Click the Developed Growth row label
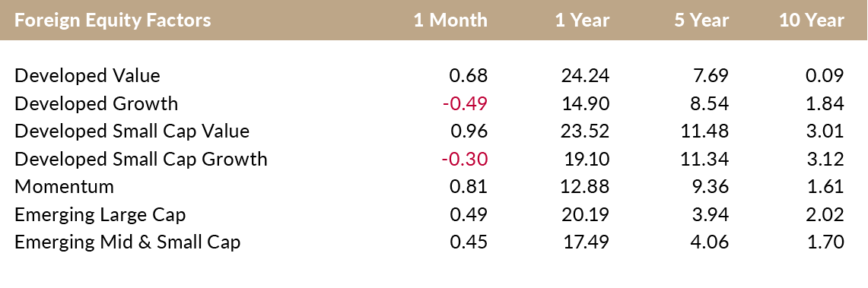This screenshot has height=288, width=868. tap(97, 103)
